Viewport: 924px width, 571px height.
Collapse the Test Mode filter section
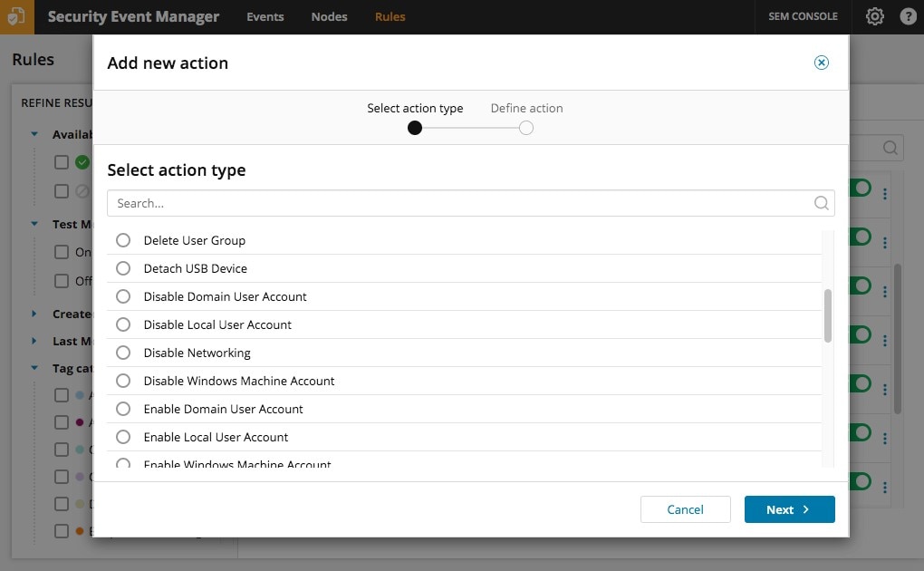pyautogui.click(x=34, y=224)
